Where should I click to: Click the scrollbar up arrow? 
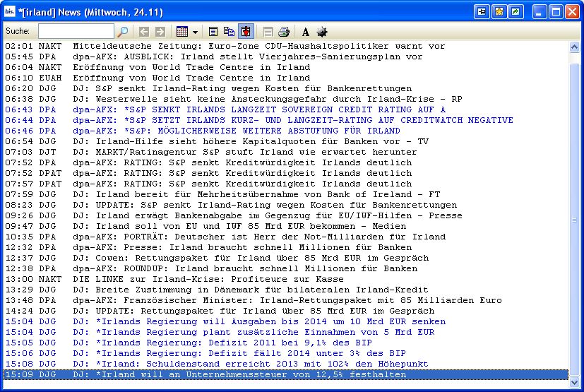point(574,47)
